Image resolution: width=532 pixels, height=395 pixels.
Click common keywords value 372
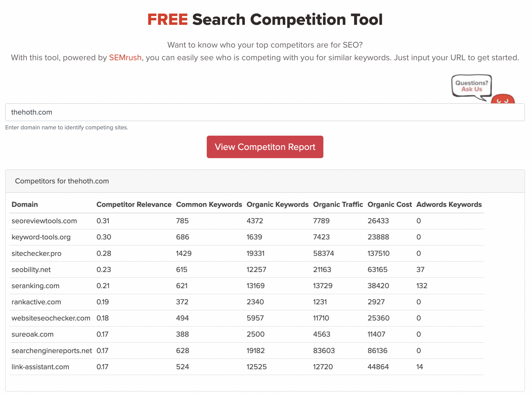(182, 302)
